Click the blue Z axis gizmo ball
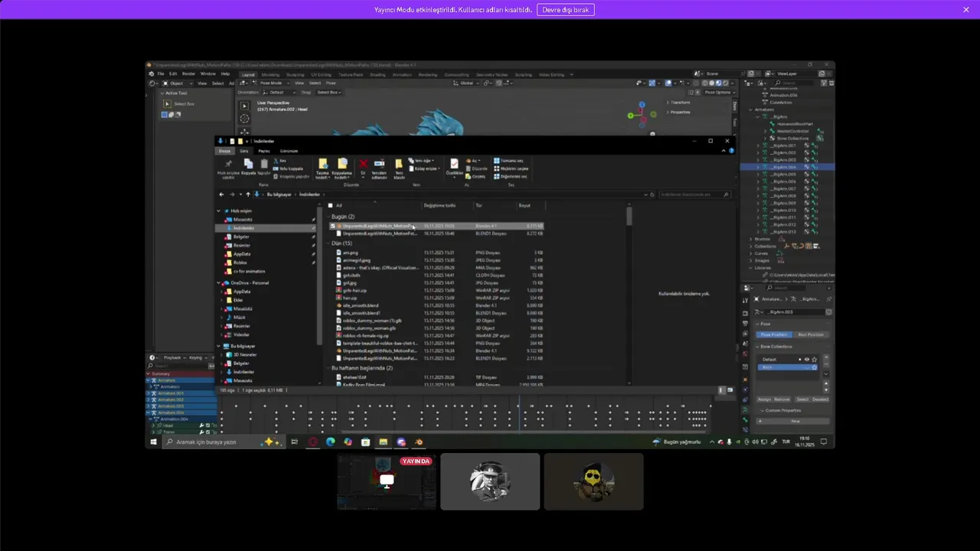 (x=642, y=104)
